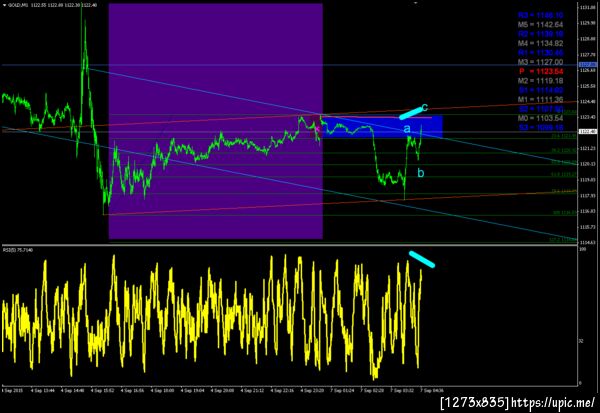Viewport: 600px width, 413px height.
Task: Click the RSI scale value 100
Action: pos(583,249)
